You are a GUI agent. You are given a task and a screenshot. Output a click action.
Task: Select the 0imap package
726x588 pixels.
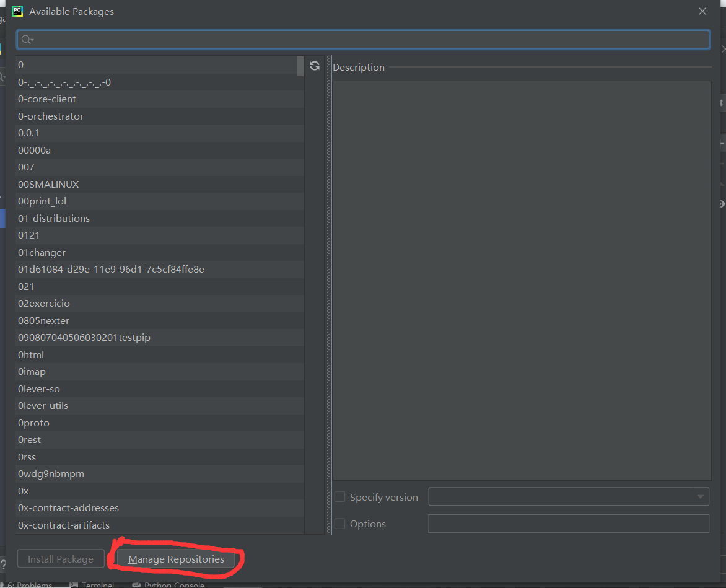tap(160, 372)
